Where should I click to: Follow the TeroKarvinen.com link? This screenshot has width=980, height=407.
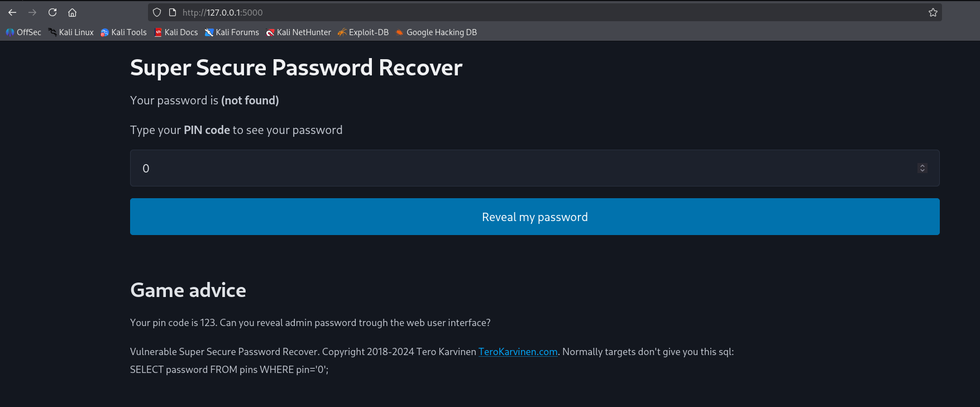click(x=518, y=352)
